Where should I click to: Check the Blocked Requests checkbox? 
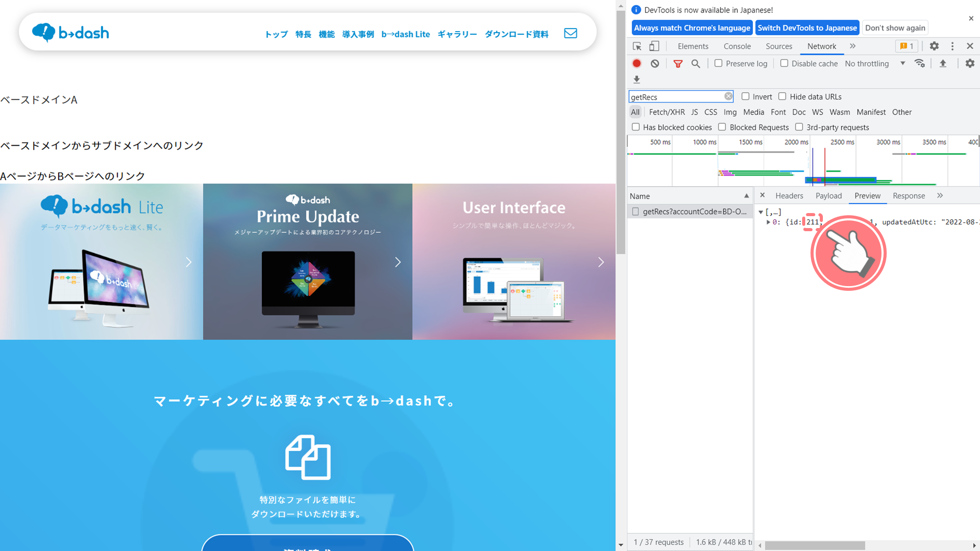click(722, 127)
